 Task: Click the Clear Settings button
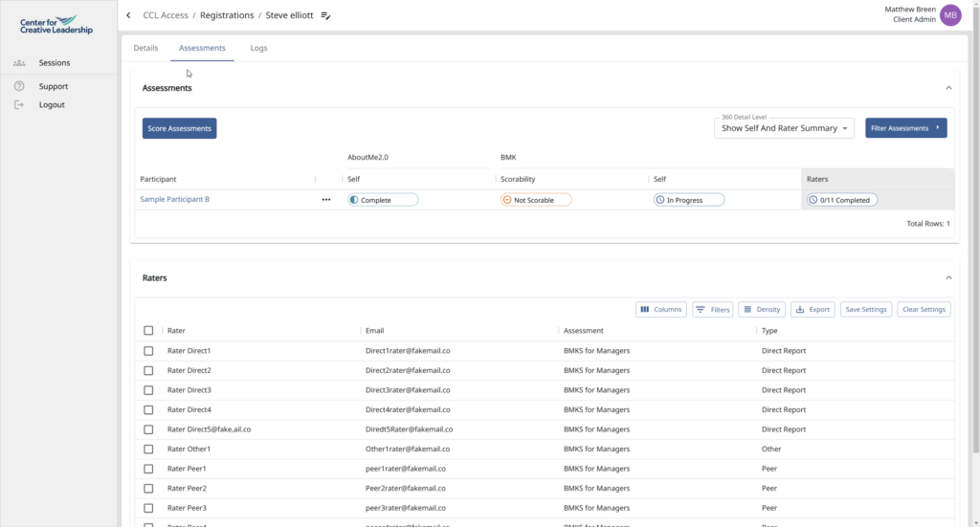click(924, 310)
